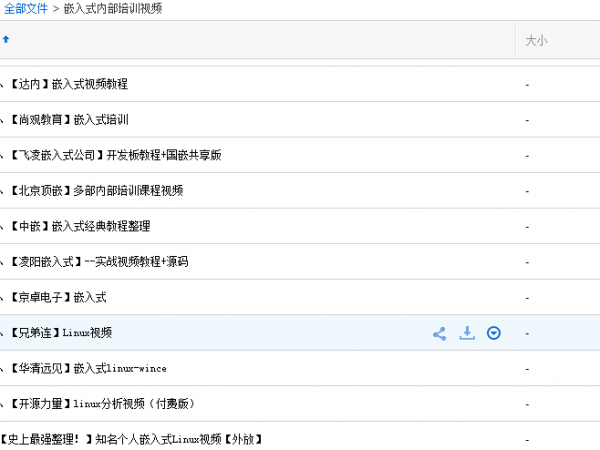Click size cell of the 达内 row
Image resolution: width=600 pixels, height=450 pixels.
pyautogui.click(x=527, y=84)
